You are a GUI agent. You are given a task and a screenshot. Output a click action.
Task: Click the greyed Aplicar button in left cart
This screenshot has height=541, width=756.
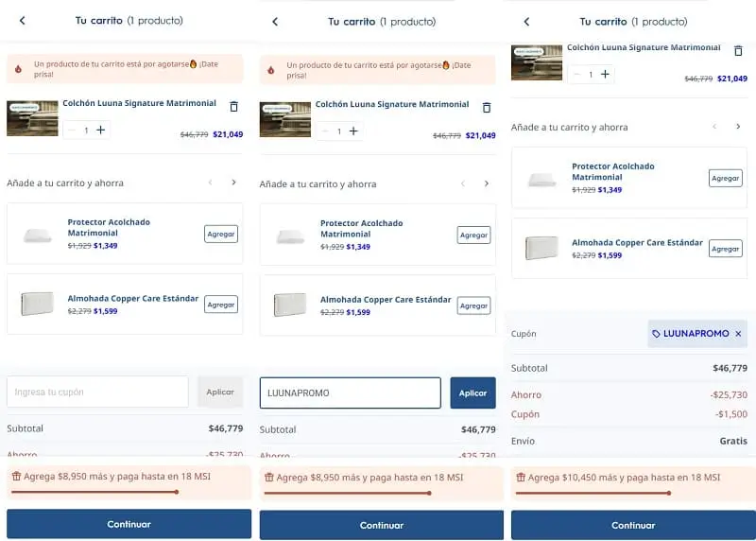pyautogui.click(x=220, y=392)
